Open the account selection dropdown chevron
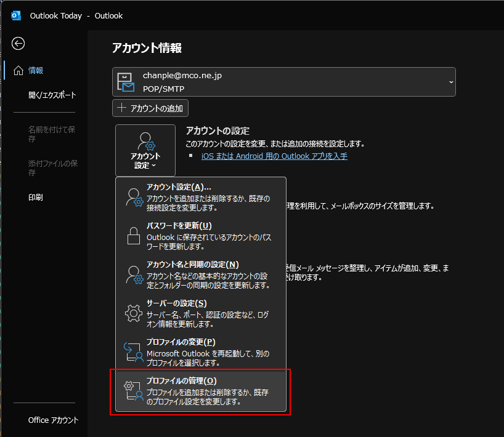Screen dimensions: 504x437 point(451,82)
